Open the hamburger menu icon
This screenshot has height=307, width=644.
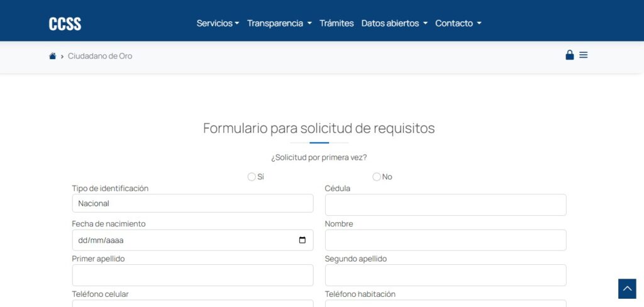click(584, 55)
